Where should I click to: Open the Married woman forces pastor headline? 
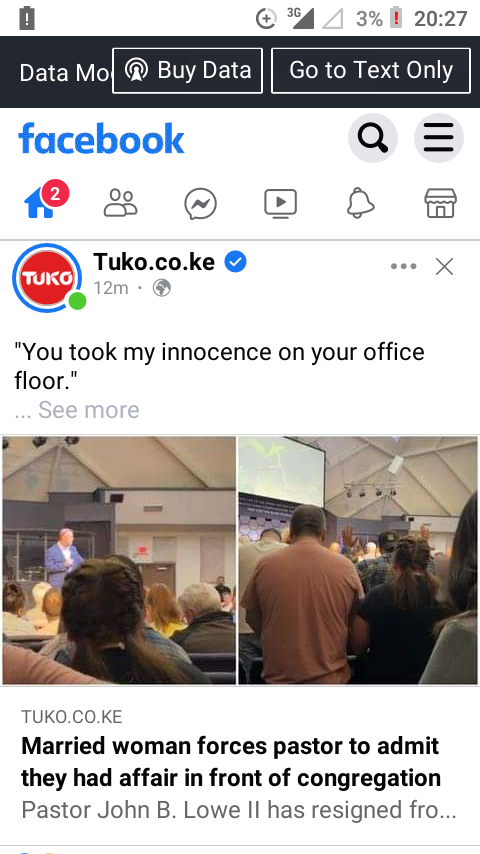pyautogui.click(x=230, y=762)
